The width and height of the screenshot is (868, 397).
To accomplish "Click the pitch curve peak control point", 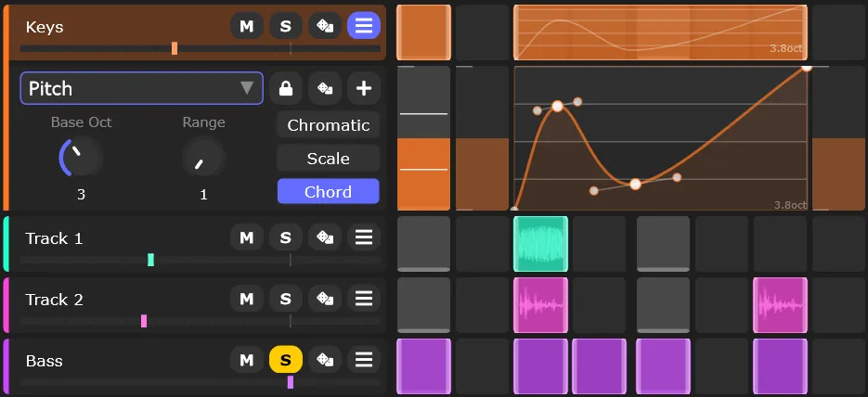I will click(557, 106).
